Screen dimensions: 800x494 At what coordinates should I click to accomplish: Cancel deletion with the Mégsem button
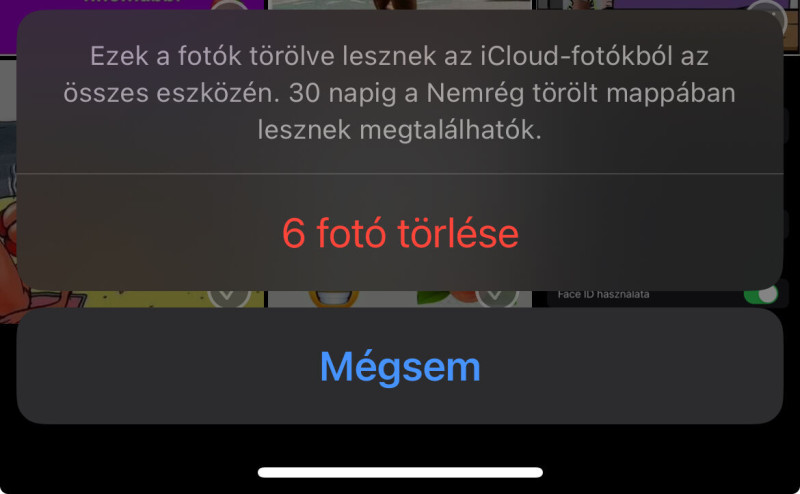click(400, 366)
